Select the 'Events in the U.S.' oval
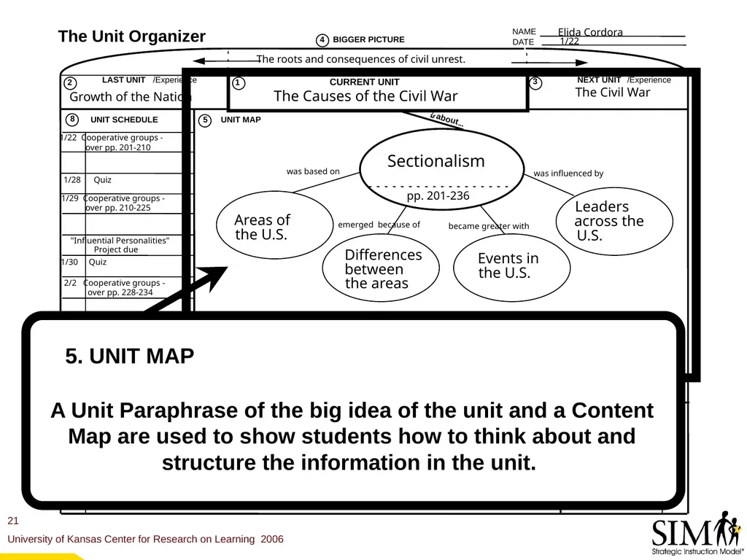This screenshot has height=560, width=747. pyautogui.click(x=511, y=267)
